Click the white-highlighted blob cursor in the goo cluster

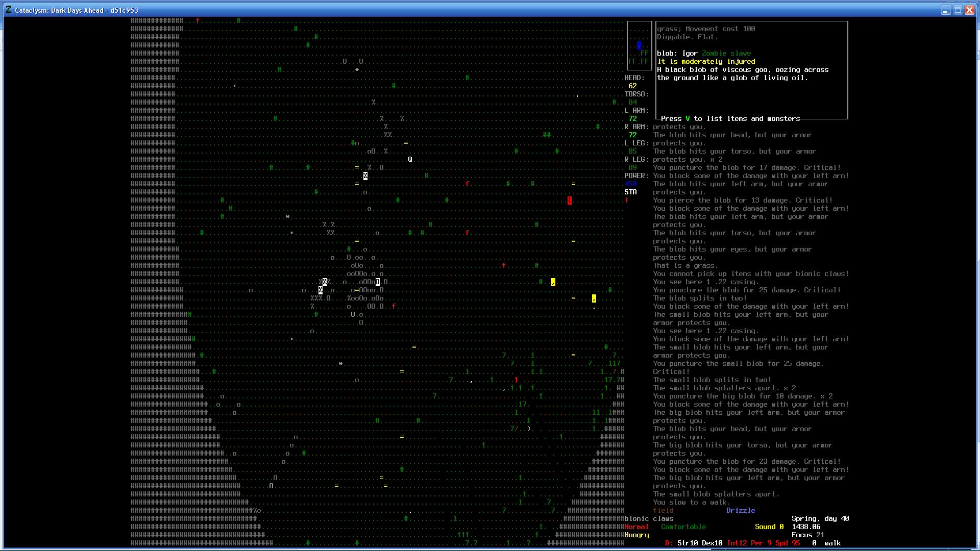tap(378, 282)
